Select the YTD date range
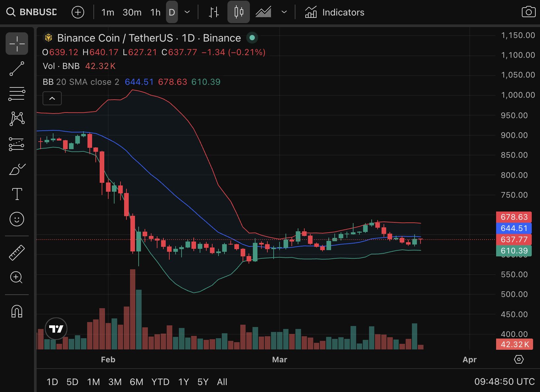Viewport: 540px width, 392px height. 160,382
